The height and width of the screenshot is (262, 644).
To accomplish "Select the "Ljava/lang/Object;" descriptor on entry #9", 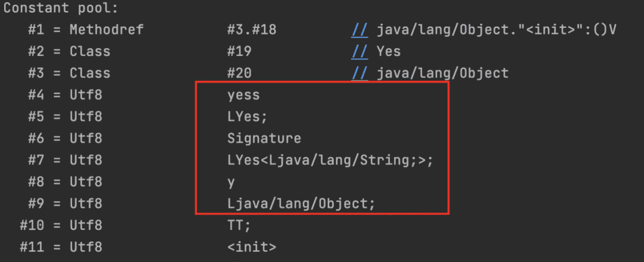I will tap(301, 204).
